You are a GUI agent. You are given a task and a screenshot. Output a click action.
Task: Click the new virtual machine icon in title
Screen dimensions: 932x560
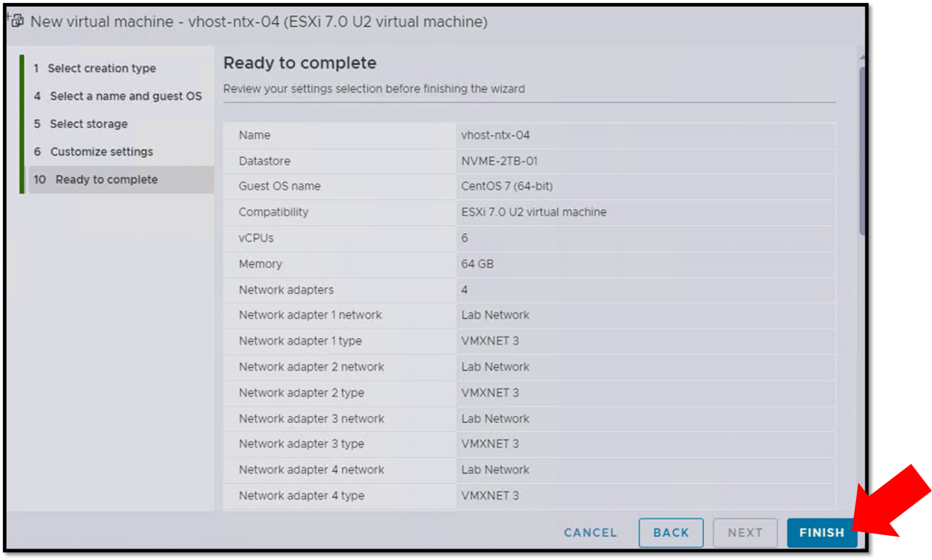pyautogui.click(x=16, y=21)
